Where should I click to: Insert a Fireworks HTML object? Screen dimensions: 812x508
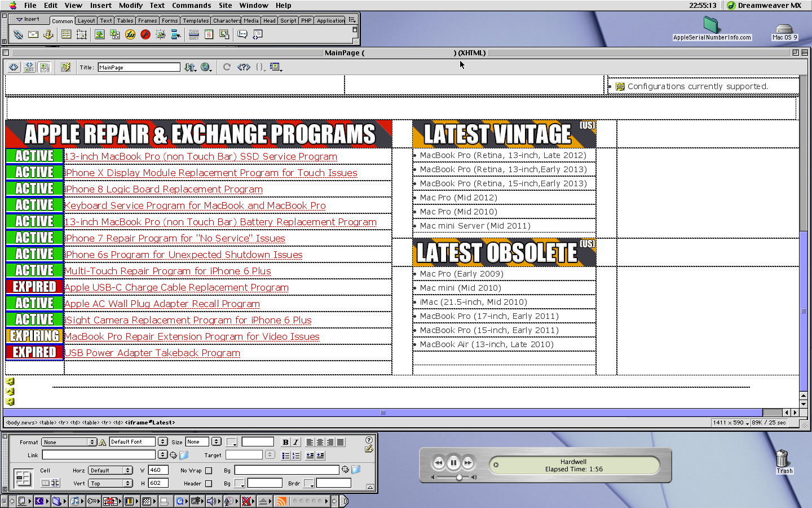coord(130,34)
